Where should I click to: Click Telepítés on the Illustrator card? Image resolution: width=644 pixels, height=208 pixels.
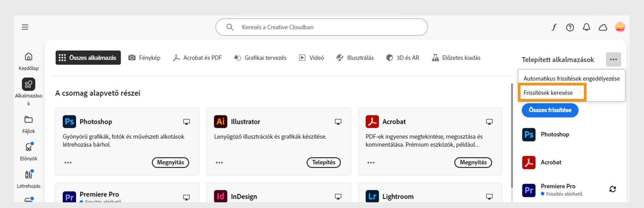point(324,162)
